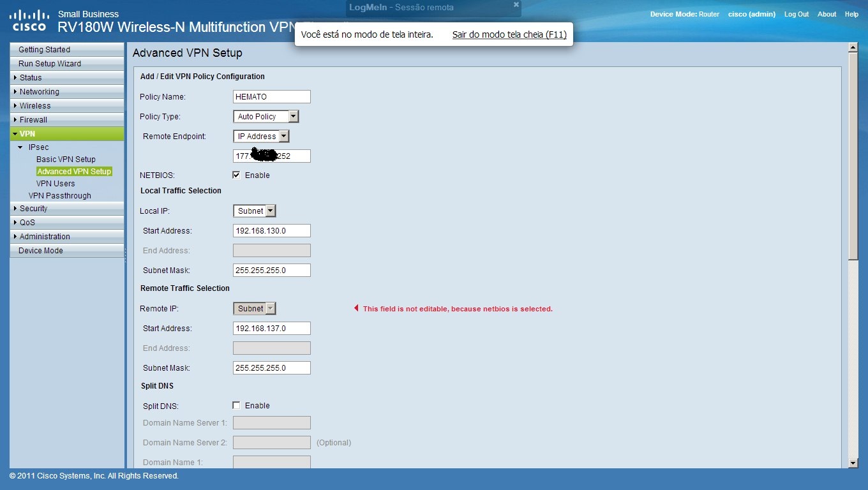This screenshot has height=490, width=868.
Task: Expand the Firewall menu
Action: coord(67,119)
